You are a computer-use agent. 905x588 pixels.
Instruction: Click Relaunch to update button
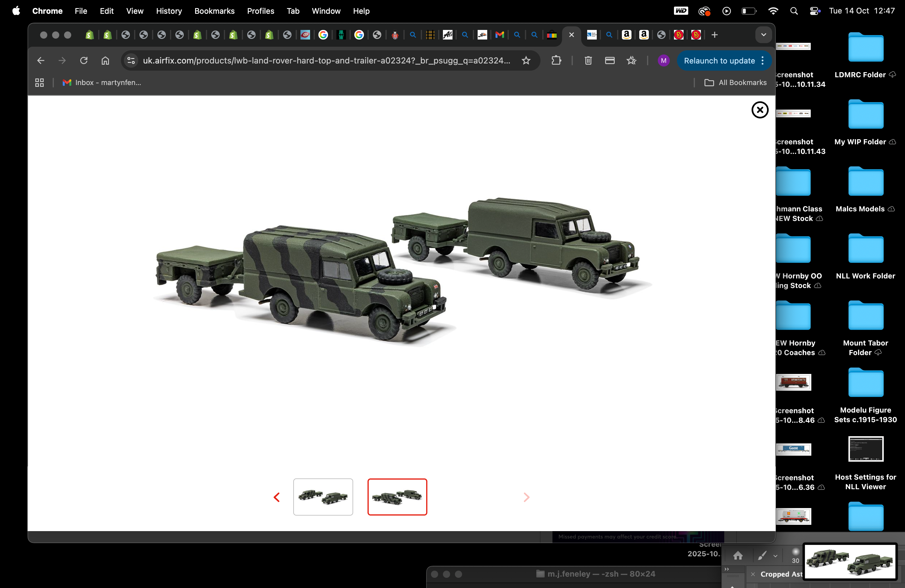pos(719,60)
